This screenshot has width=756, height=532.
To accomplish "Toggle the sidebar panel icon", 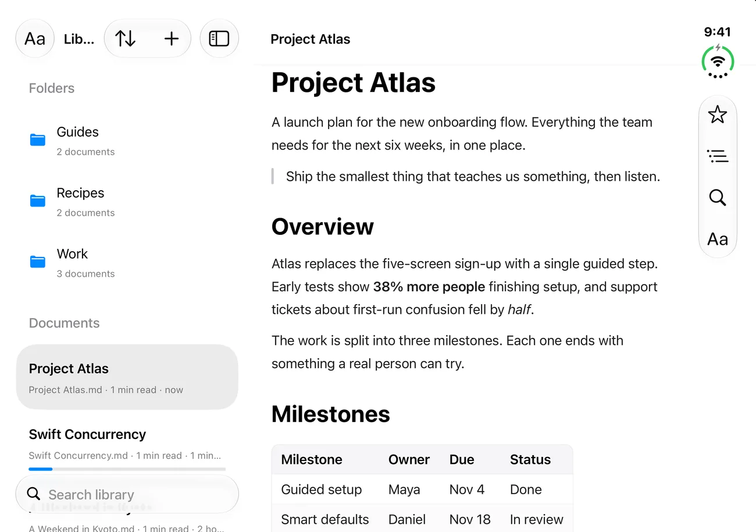I will (x=219, y=39).
